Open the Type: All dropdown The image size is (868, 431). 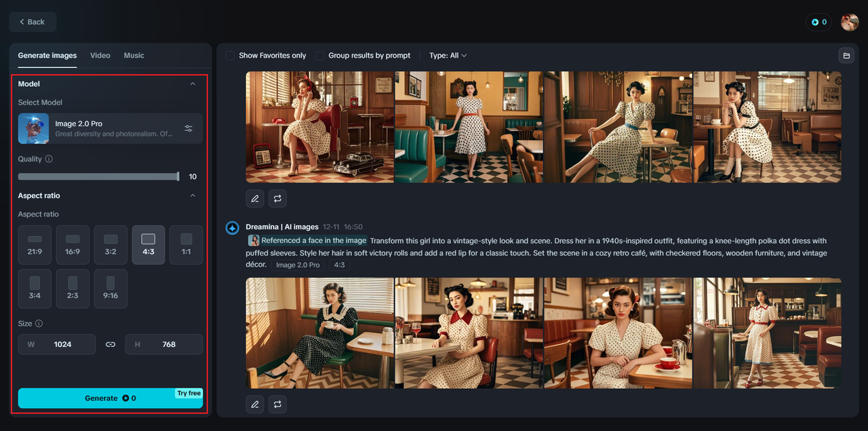coord(448,56)
